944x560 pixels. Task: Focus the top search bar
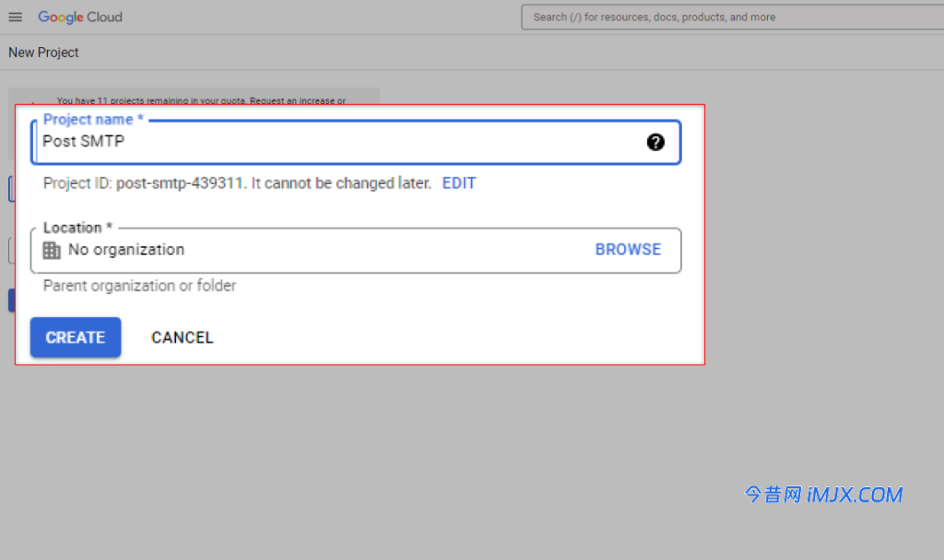pos(732,17)
